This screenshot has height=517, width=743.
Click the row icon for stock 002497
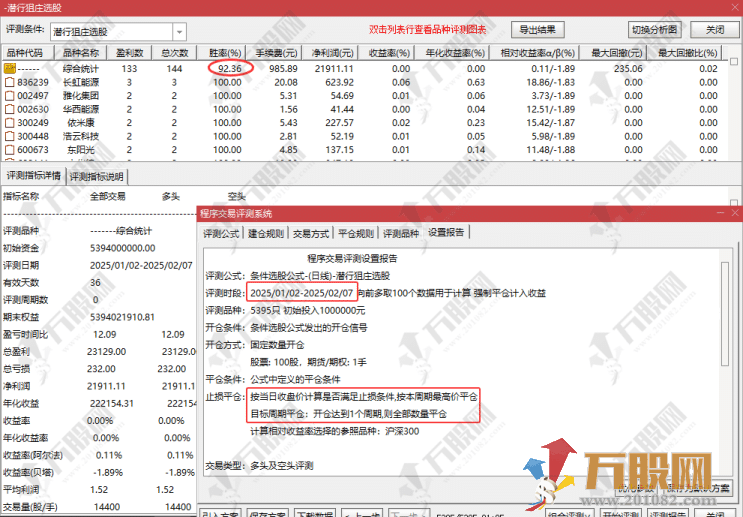coord(9,96)
